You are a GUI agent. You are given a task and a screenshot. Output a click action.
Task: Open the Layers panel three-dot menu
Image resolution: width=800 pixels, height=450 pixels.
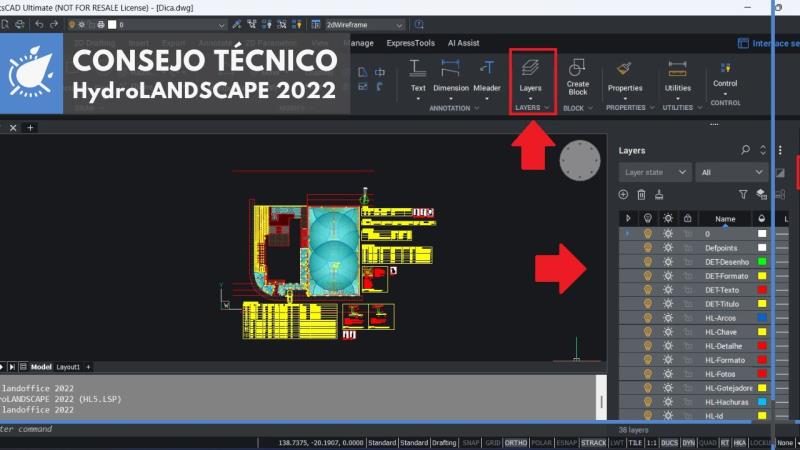point(780,150)
